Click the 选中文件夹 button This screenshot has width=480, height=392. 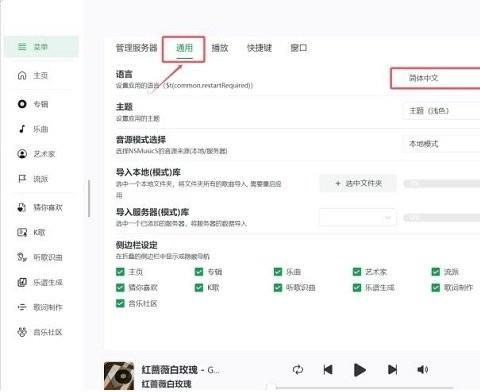click(x=358, y=183)
